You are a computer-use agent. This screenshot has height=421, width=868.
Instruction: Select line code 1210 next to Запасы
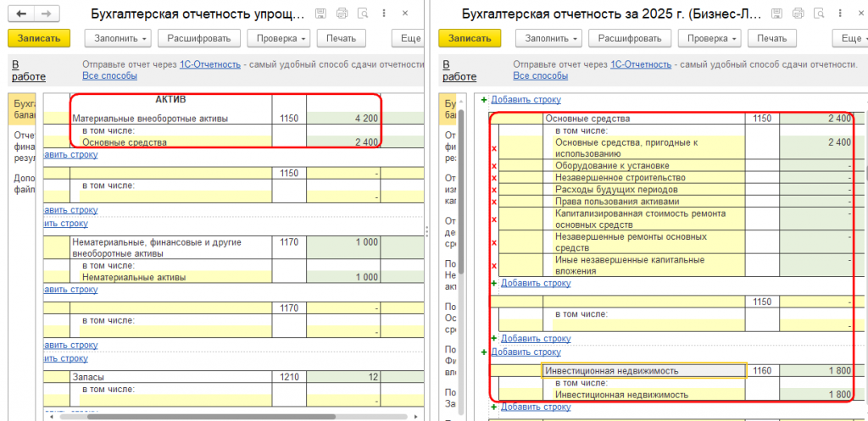(289, 377)
